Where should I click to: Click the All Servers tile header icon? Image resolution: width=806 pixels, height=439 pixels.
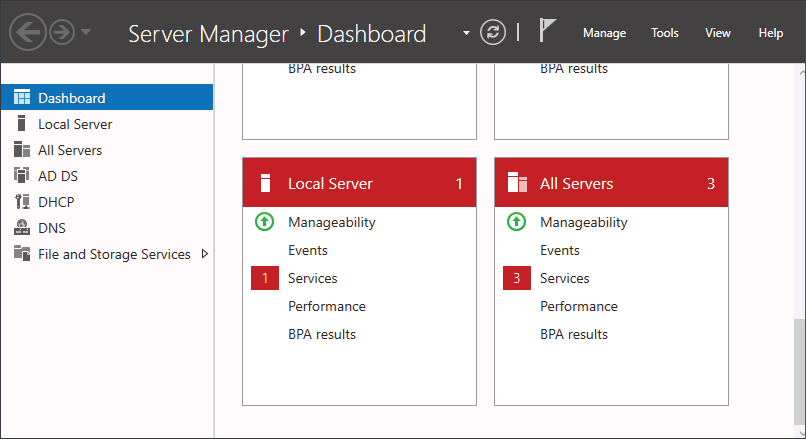[x=517, y=182]
